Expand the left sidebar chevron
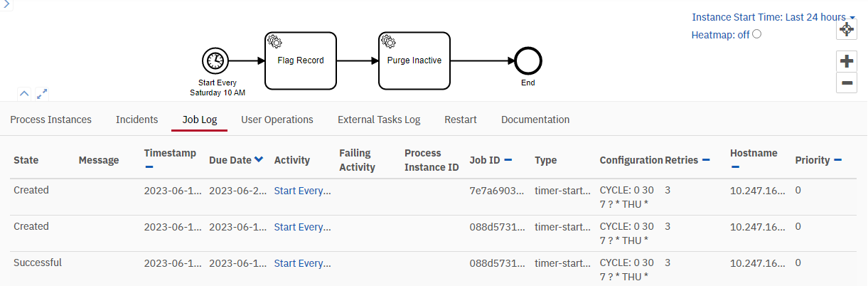This screenshot has height=286, width=868. point(6,4)
